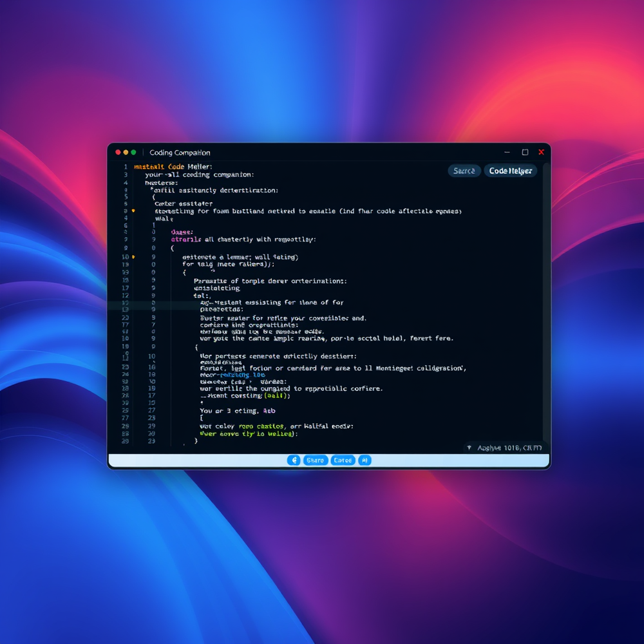Click the red traffic-light dot in title bar
The image size is (644, 644).
tap(118, 153)
